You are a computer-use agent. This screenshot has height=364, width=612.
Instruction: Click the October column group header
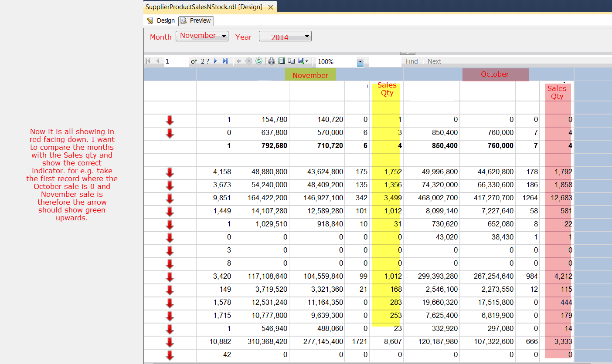tap(496, 74)
